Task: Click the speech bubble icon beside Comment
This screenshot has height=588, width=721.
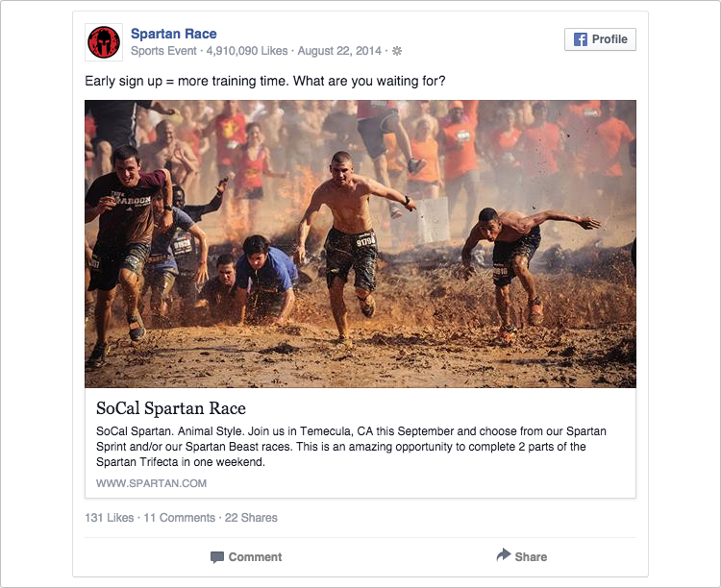Action: pyautogui.click(x=217, y=557)
